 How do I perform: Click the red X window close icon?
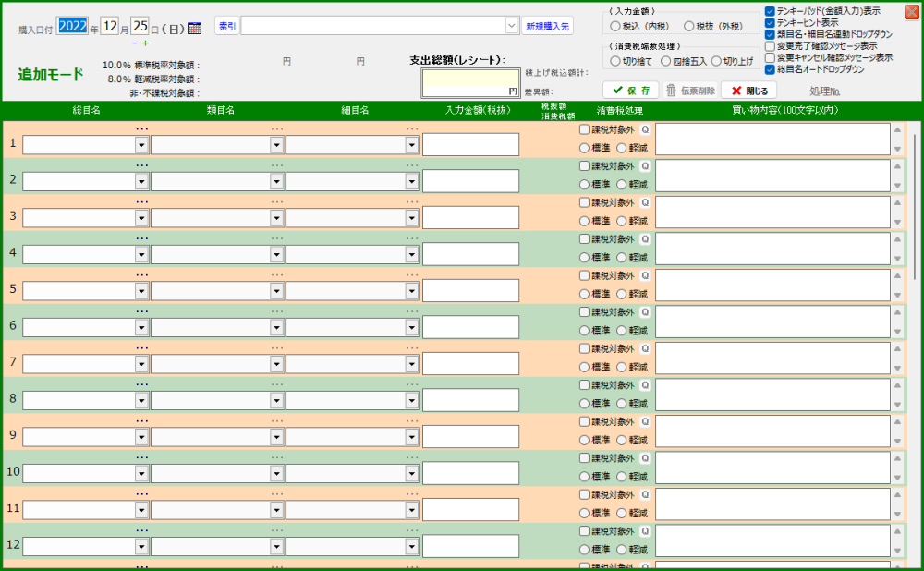tap(912, 12)
